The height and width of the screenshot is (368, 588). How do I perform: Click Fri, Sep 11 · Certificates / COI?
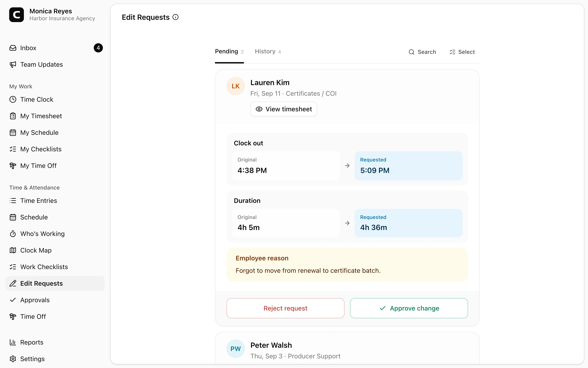[293, 94]
